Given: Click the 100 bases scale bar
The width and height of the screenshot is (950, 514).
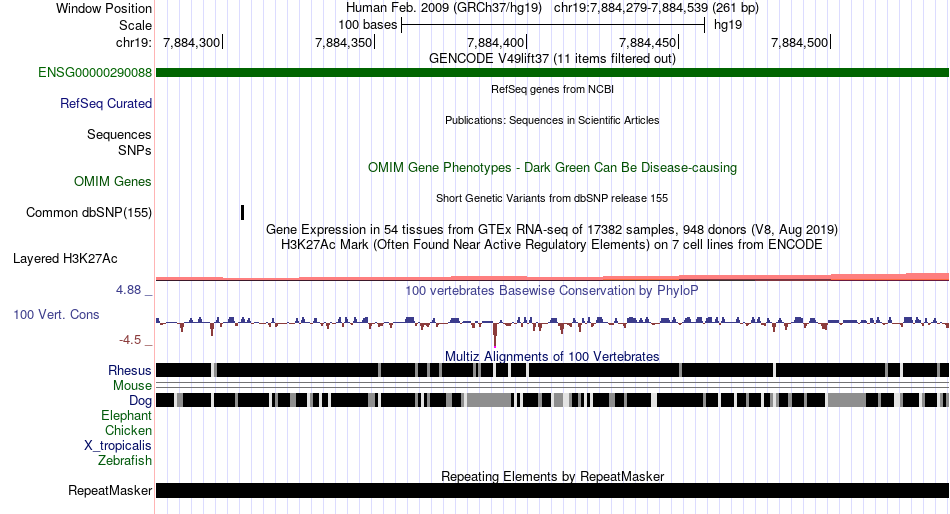Looking at the screenshot, I should pyautogui.click(x=553, y=25).
